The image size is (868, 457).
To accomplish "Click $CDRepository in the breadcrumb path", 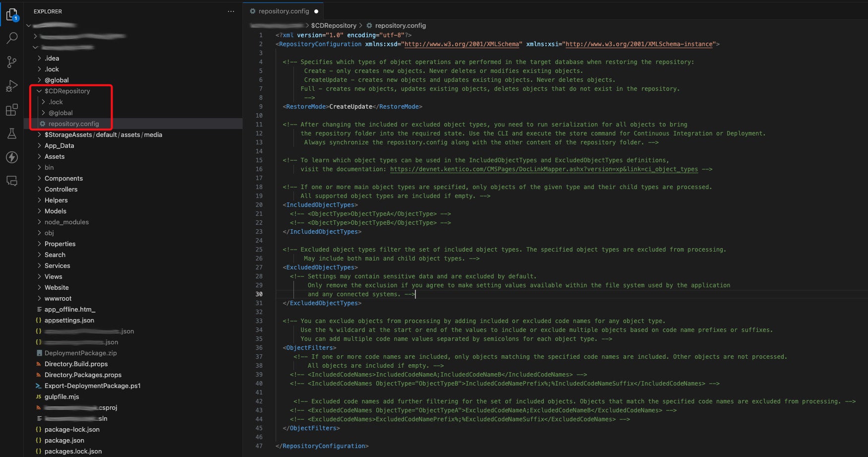I will pyautogui.click(x=333, y=26).
